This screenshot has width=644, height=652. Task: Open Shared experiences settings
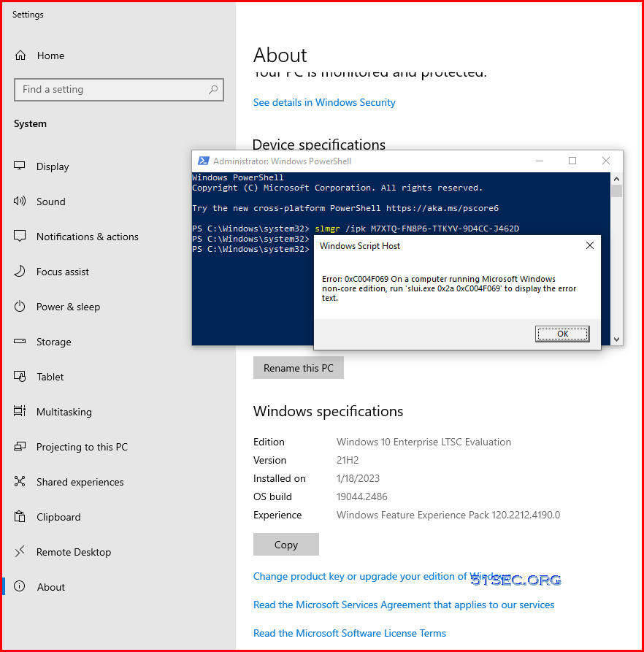click(x=80, y=482)
